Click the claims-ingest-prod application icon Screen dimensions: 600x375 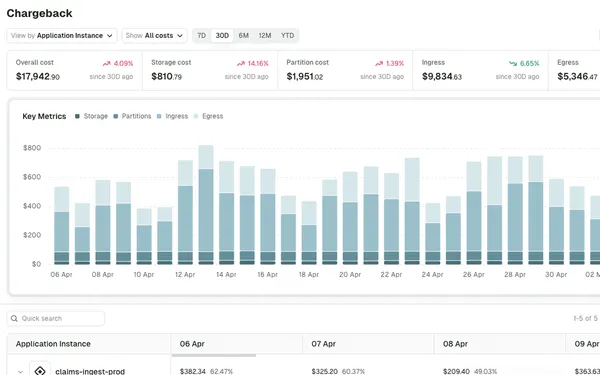(40, 370)
